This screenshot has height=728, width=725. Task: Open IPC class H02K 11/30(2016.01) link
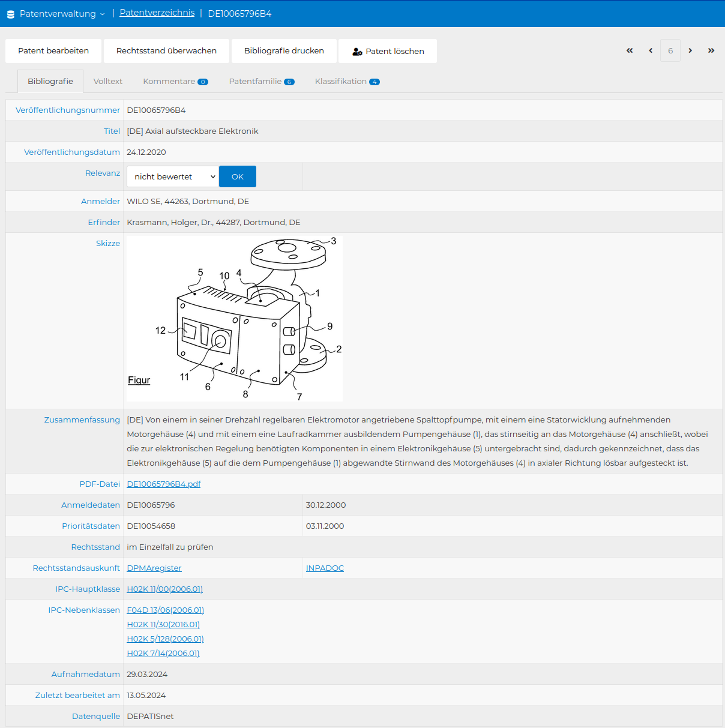coord(163,624)
